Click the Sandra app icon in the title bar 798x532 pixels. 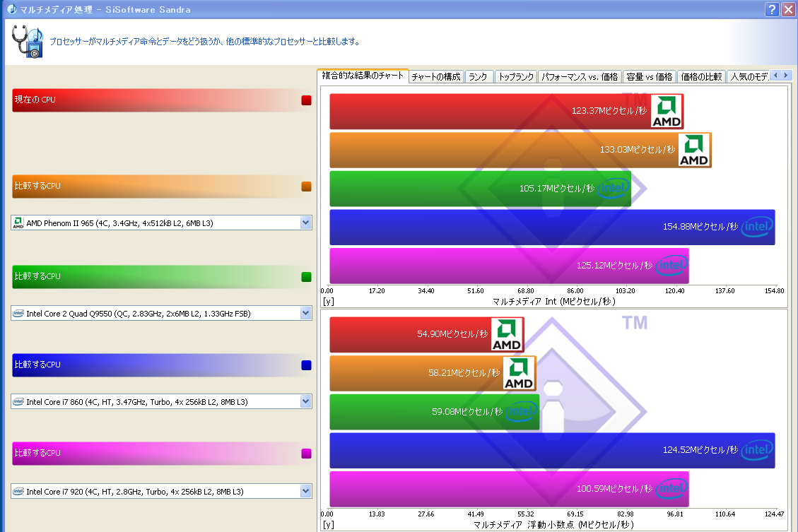tap(12, 9)
